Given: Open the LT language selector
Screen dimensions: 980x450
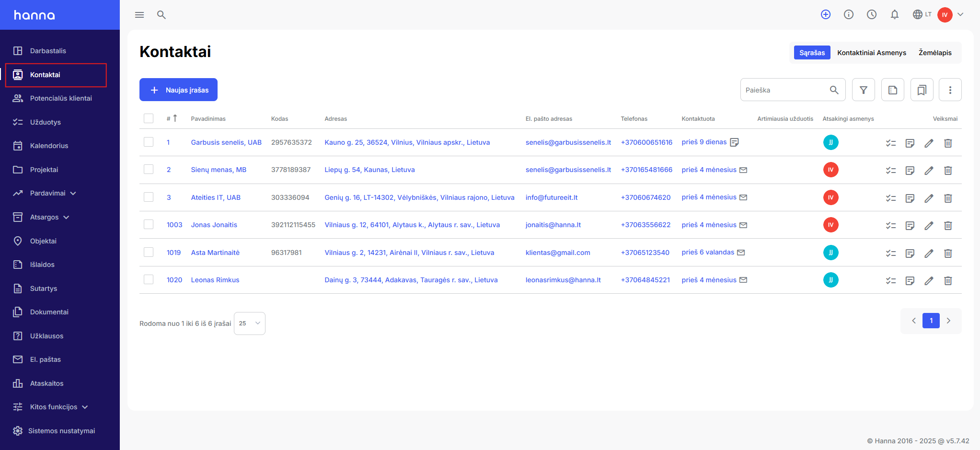Looking at the screenshot, I should point(922,14).
